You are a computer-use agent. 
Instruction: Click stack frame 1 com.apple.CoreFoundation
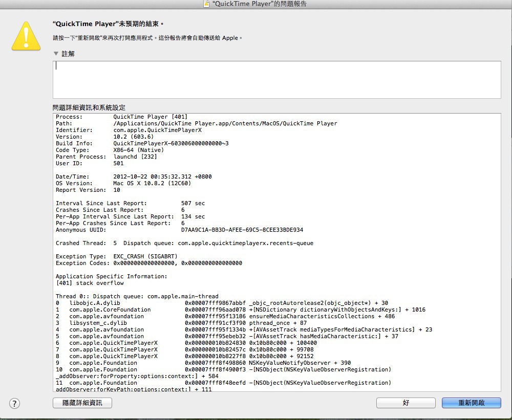point(241,310)
